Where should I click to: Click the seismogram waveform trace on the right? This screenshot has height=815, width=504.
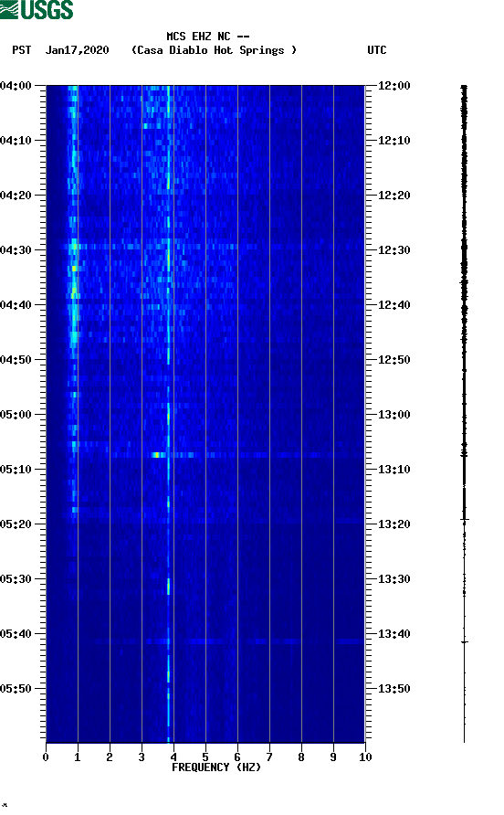465,414
